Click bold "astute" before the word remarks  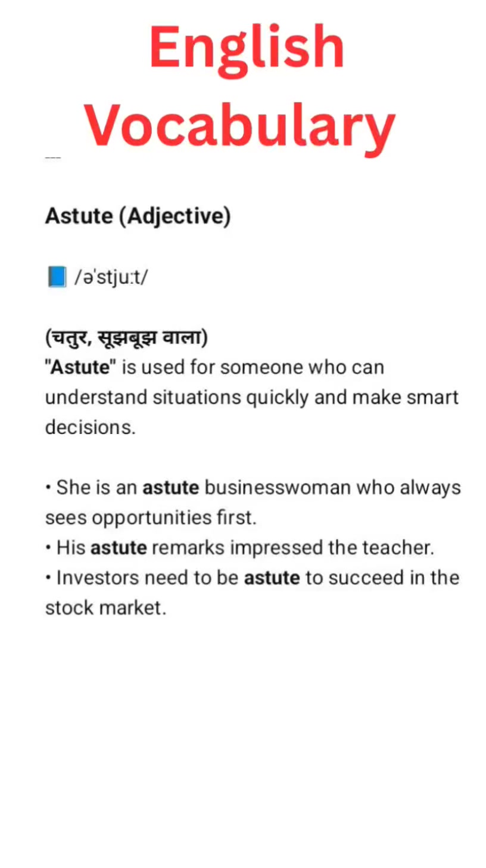point(119,548)
